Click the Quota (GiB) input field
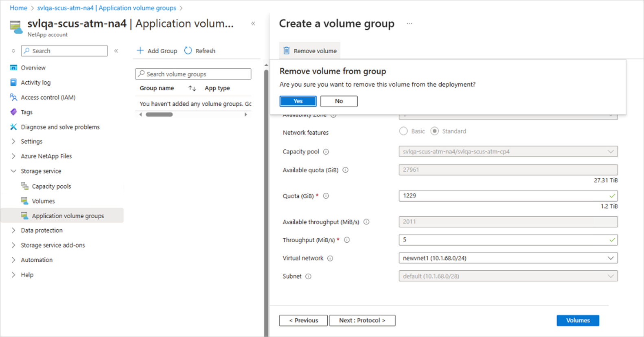Viewport: 644px width, 337px height. pos(508,196)
